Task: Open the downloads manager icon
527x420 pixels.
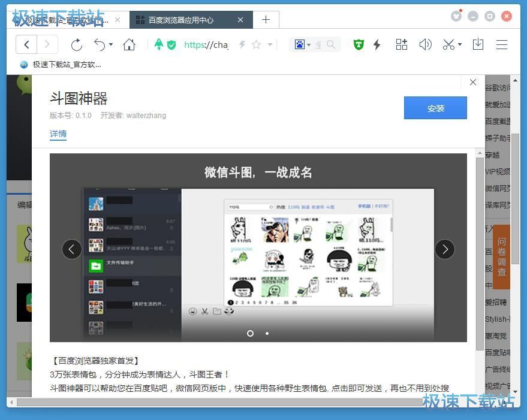Action: [478, 44]
